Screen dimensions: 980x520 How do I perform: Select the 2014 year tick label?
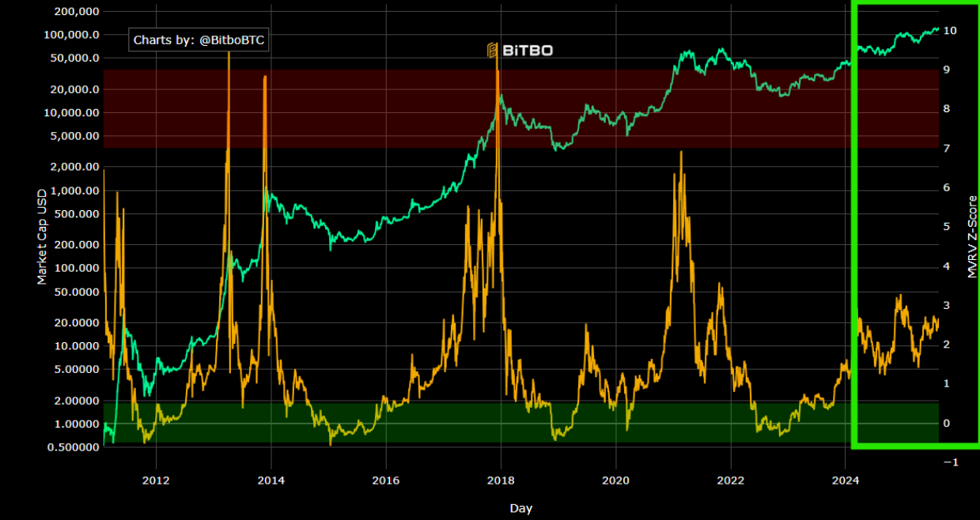pyautogui.click(x=271, y=480)
